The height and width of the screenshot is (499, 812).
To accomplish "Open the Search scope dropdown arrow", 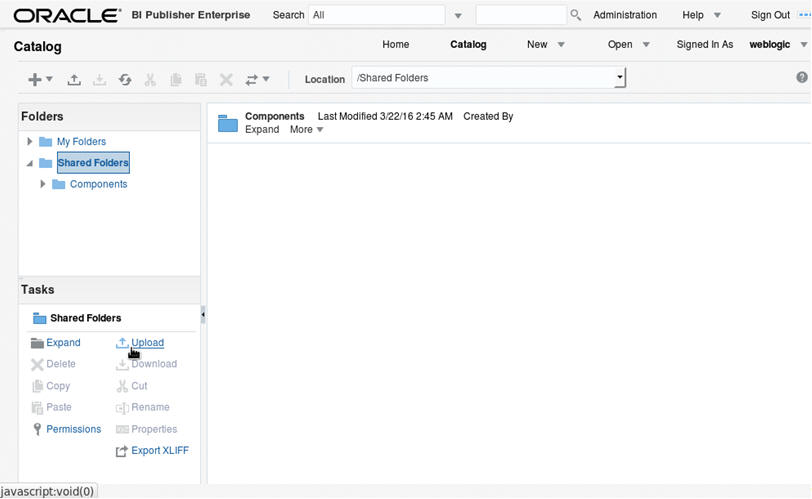I will click(x=458, y=16).
